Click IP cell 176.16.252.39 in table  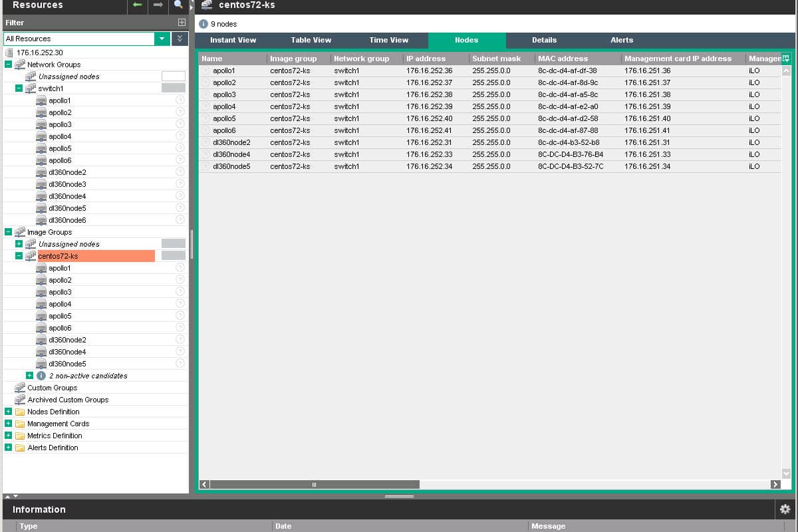point(430,106)
